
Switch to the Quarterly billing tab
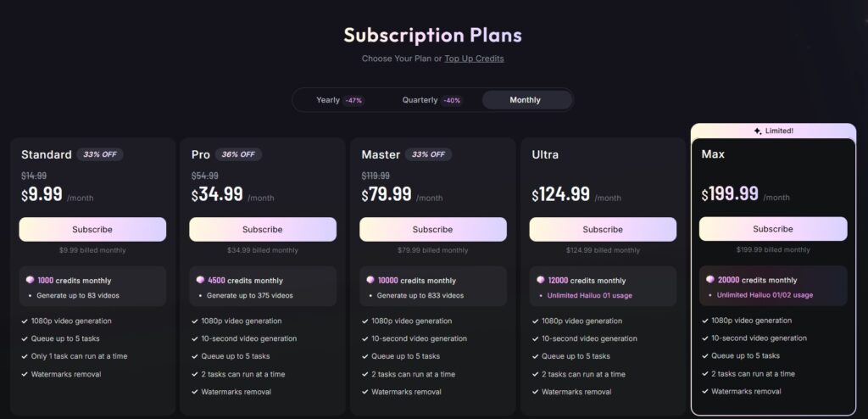[420, 100]
